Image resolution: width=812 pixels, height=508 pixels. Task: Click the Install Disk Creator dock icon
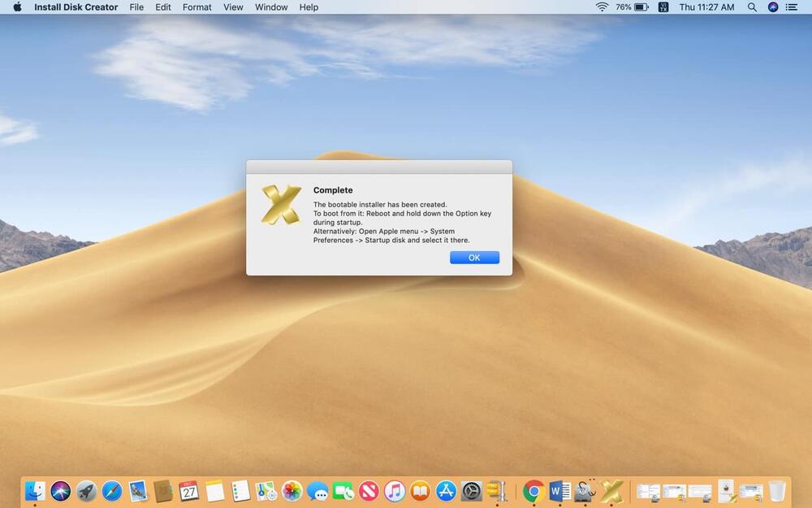(611, 491)
